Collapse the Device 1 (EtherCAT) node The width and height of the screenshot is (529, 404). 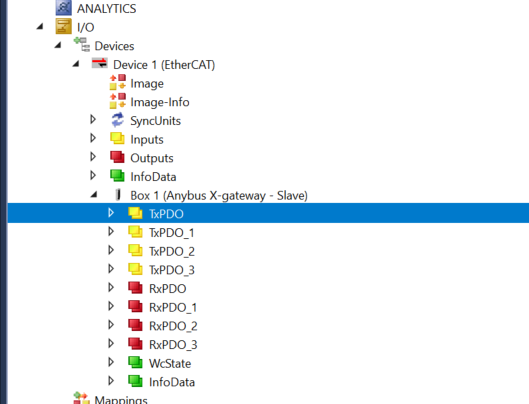point(76,63)
